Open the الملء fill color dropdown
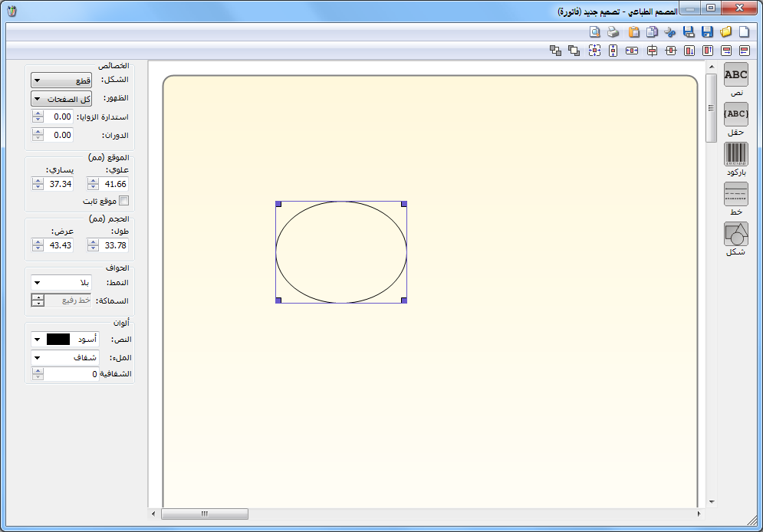This screenshot has height=532, width=763. [x=65, y=358]
